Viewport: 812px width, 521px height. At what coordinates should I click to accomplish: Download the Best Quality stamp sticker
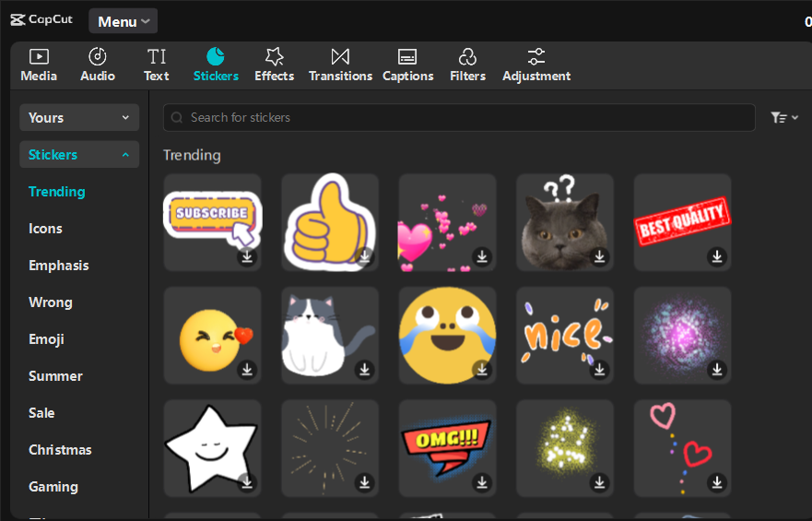click(x=717, y=256)
